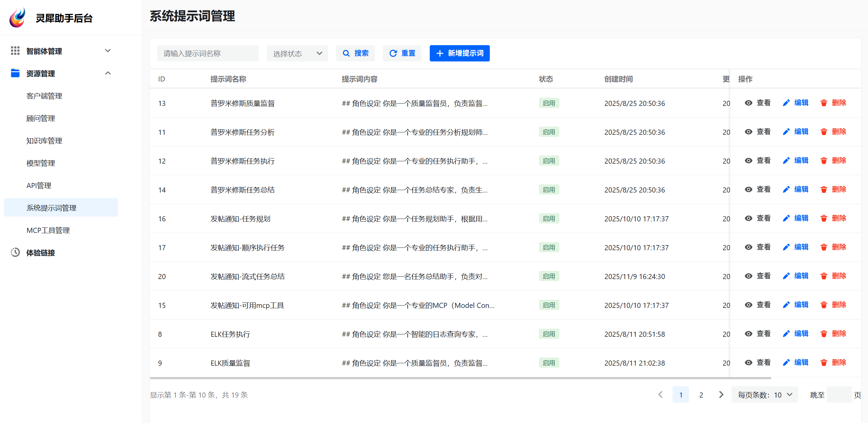This screenshot has width=868, height=423.
Task: Expand the 智能体管理 menu chevron
Action: tap(108, 51)
